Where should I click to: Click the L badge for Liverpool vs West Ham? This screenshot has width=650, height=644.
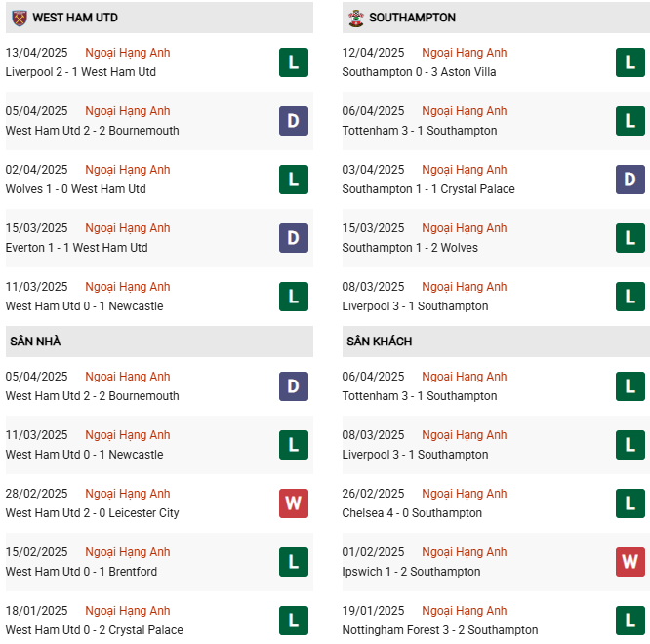pyautogui.click(x=293, y=62)
